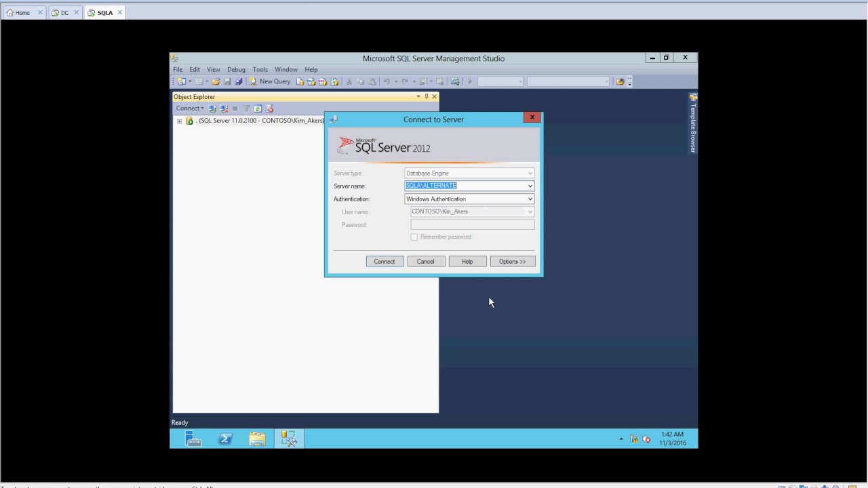Click the Password field
The height and width of the screenshot is (488, 868).
coord(473,224)
